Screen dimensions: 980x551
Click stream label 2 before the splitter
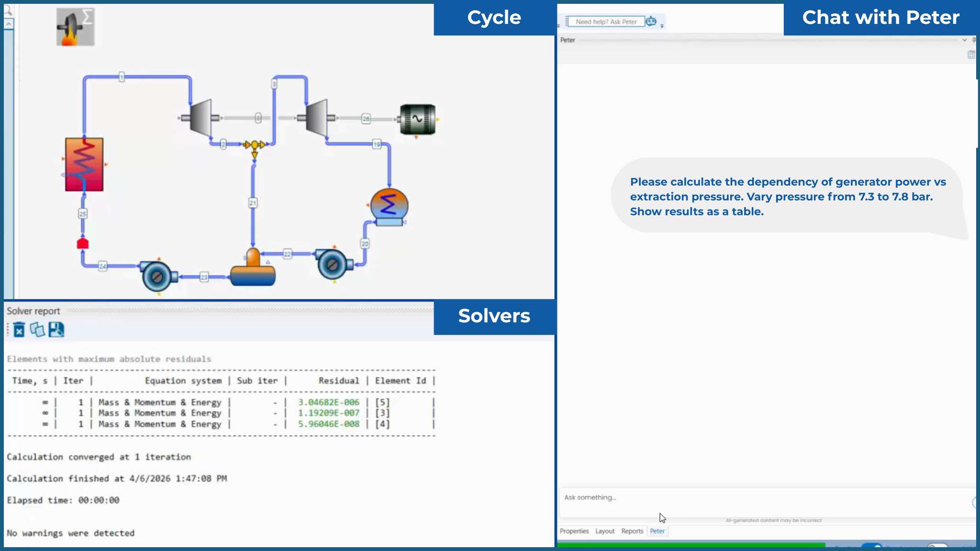pos(223,144)
